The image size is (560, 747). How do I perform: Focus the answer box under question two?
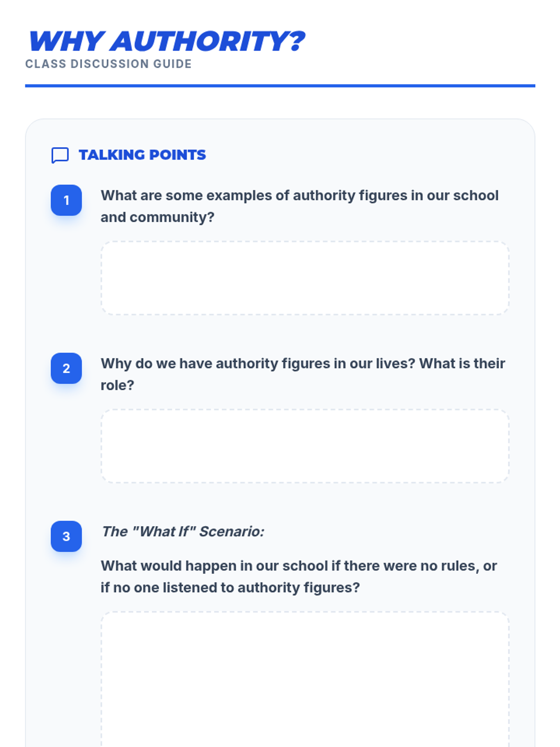click(x=305, y=446)
